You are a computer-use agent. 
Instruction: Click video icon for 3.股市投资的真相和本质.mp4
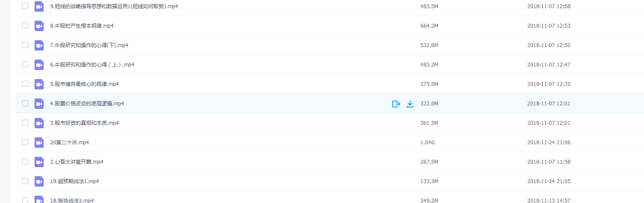pyautogui.click(x=39, y=123)
